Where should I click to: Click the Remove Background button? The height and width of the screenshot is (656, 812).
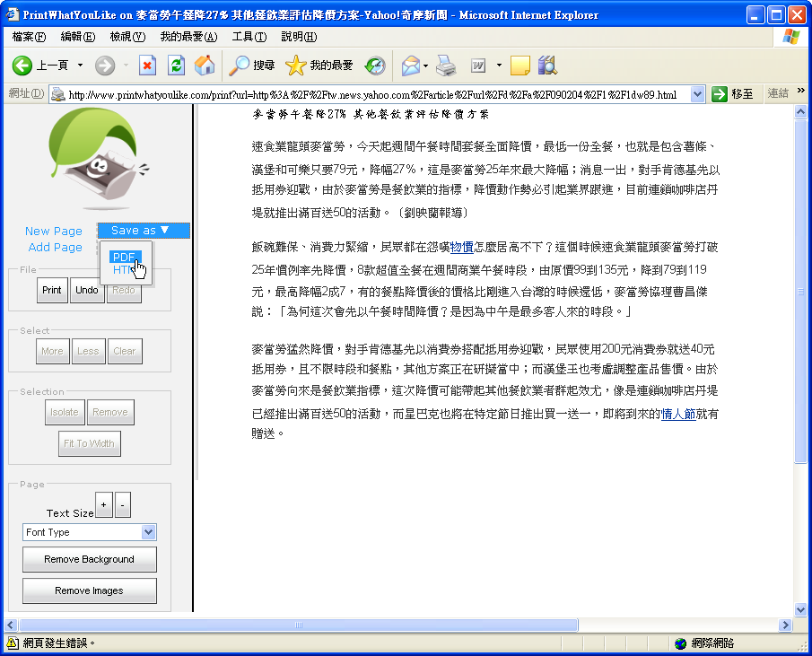[x=89, y=559]
